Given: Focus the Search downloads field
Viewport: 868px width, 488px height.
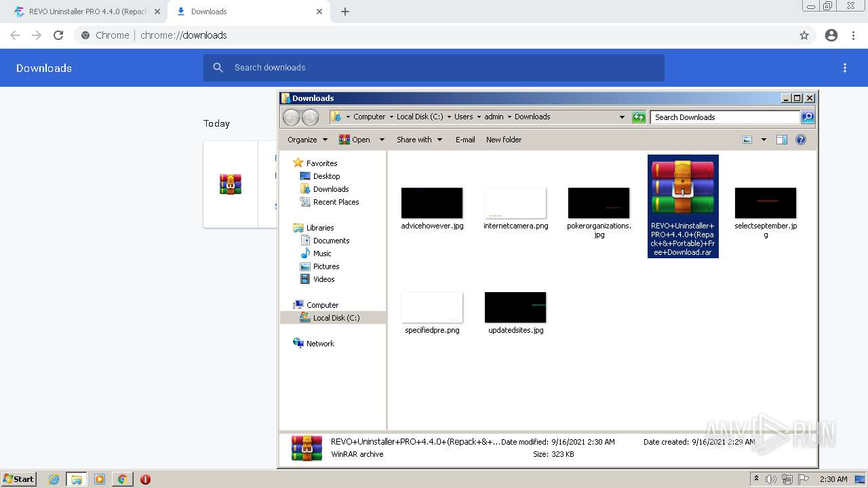Looking at the screenshot, I should tap(434, 68).
